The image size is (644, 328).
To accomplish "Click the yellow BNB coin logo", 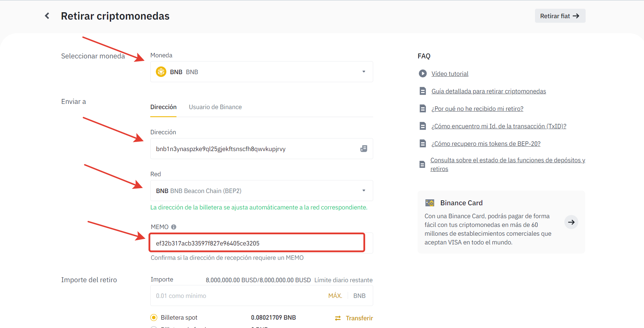I will coord(161,72).
